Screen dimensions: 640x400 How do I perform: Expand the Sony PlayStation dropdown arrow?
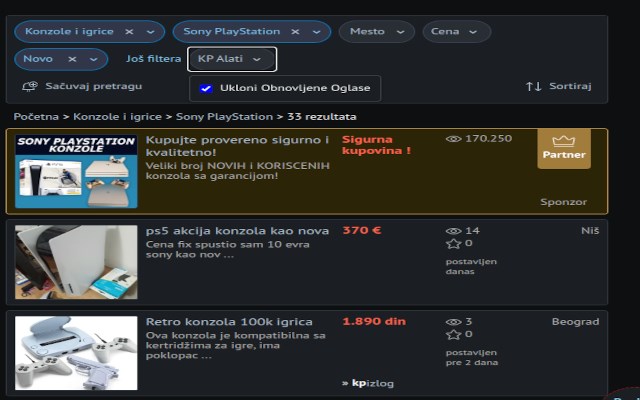tap(317, 32)
